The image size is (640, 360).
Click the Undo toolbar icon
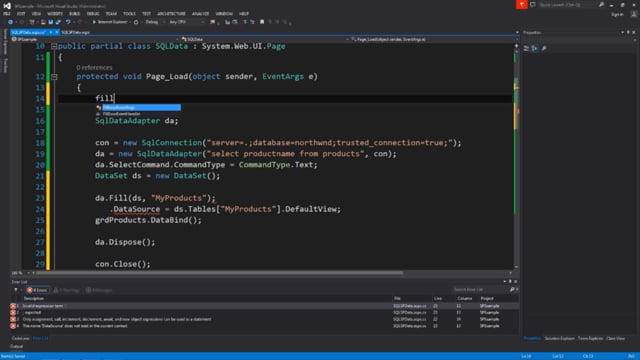pyautogui.click(x=68, y=22)
